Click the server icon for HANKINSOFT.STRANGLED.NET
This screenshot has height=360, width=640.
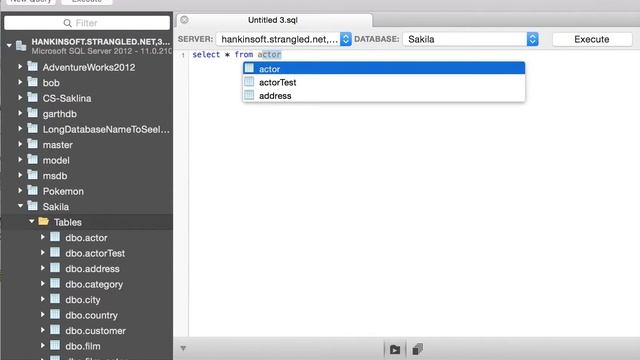click(x=21, y=45)
